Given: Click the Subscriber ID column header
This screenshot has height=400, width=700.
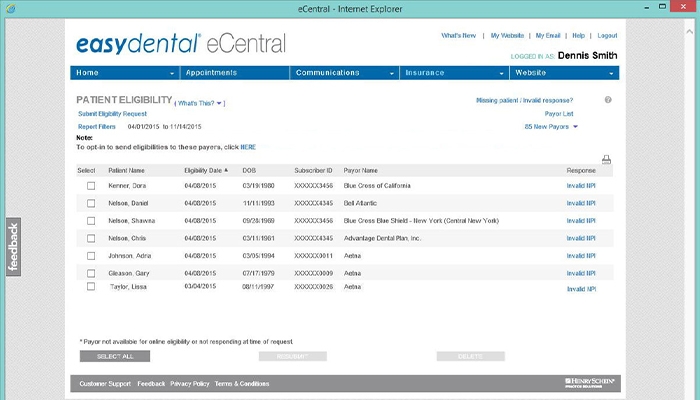Looking at the screenshot, I should coord(313,171).
